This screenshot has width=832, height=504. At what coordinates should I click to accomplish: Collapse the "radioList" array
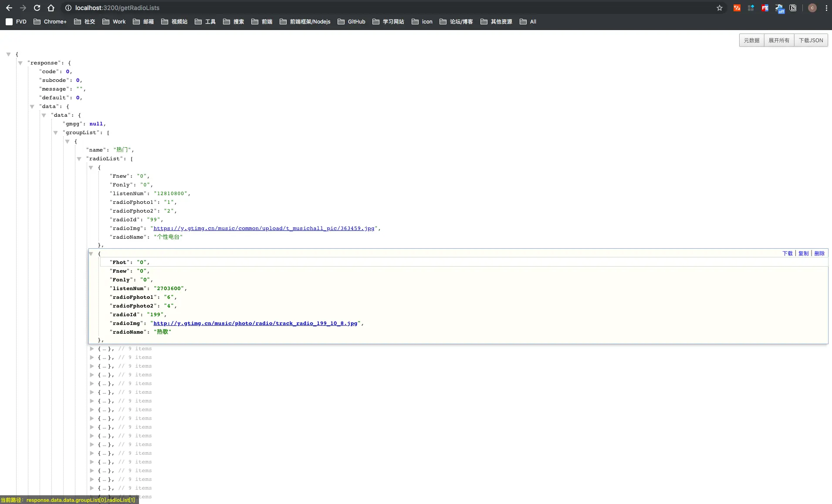pos(79,159)
